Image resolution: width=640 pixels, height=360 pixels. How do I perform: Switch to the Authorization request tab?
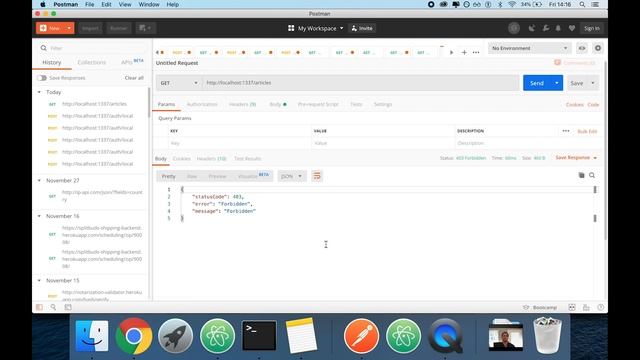pyautogui.click(x=202, y=104)
